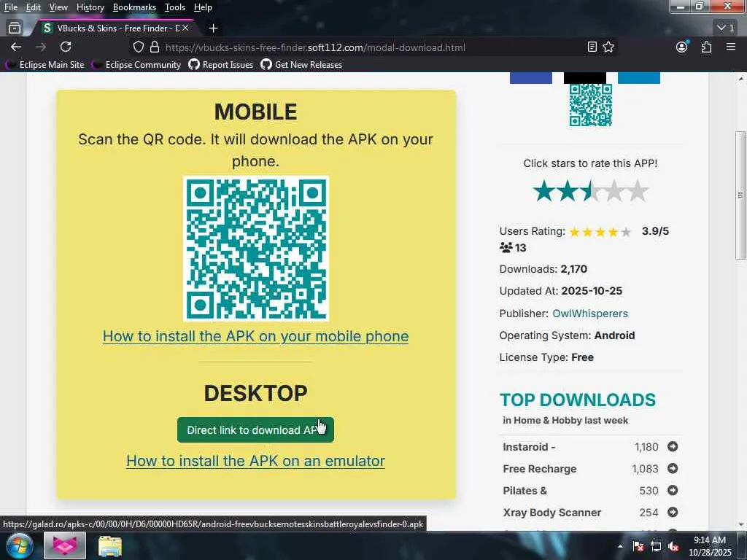Click the scrollbar up arrow
The height and width of the screenshot is (560, 747).
[740, 79]
